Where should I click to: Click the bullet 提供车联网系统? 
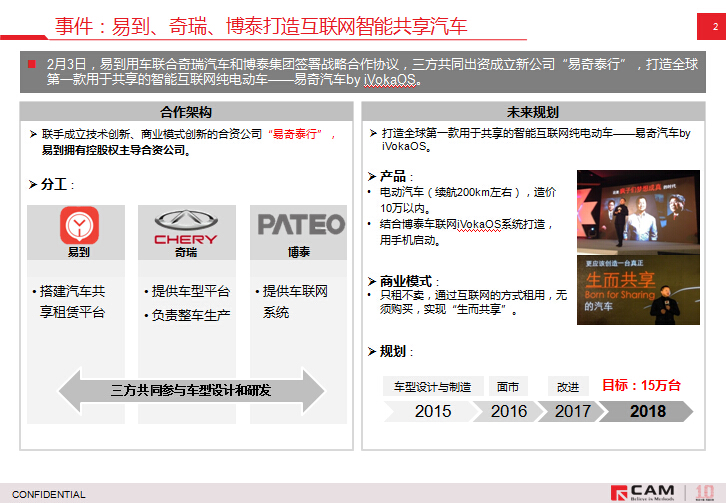click(292, 302)
